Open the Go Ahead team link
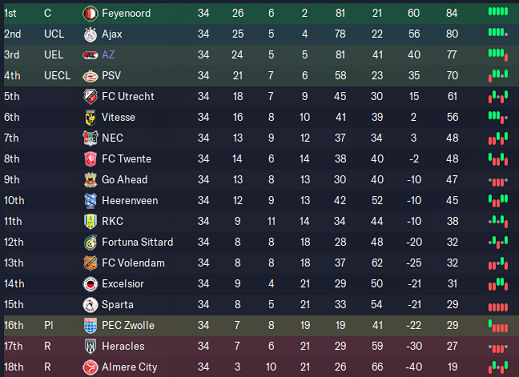This screenshot has height=377, width=519. click(124, 180)
